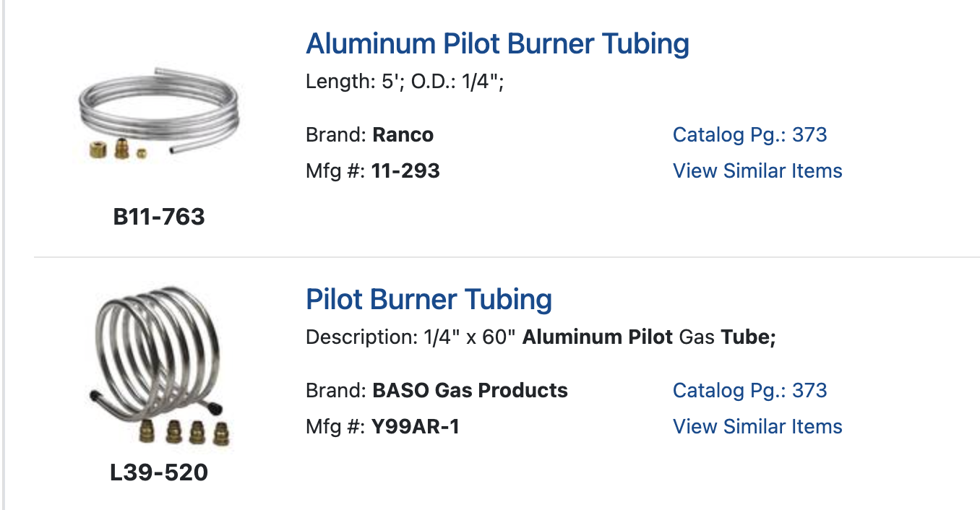Click the Length 5' O.D. 1/4" specification text
The width and height of the screenshot is (980, 510).
click(x=405, y=82)
